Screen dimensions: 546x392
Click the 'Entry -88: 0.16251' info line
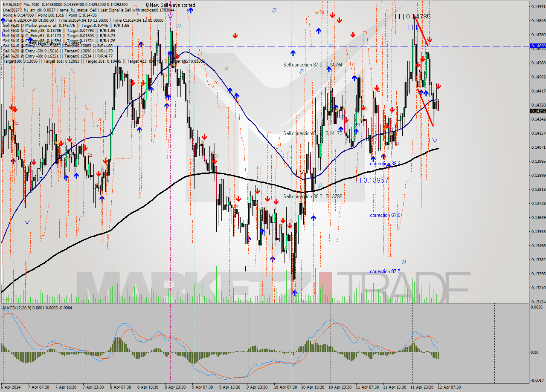[58, 56]
